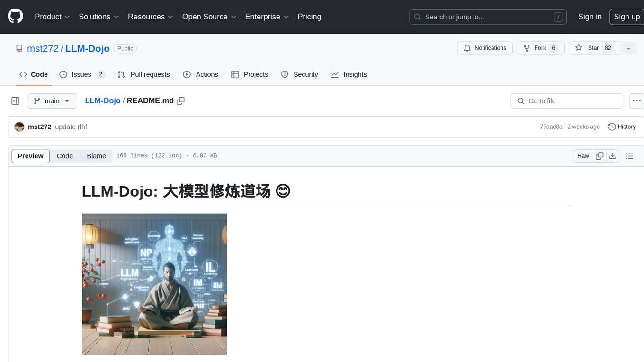This screenshot has width=644, height=362.
Task: Select the Preview view
Action: coord(31,156)
